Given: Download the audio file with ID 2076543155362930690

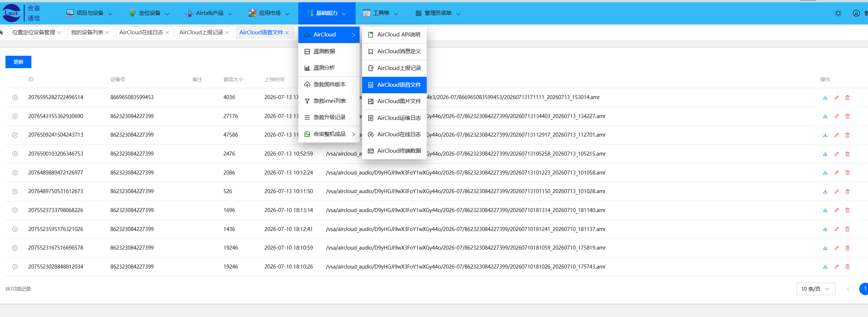Looking at the screenshot, I should 825,116.
